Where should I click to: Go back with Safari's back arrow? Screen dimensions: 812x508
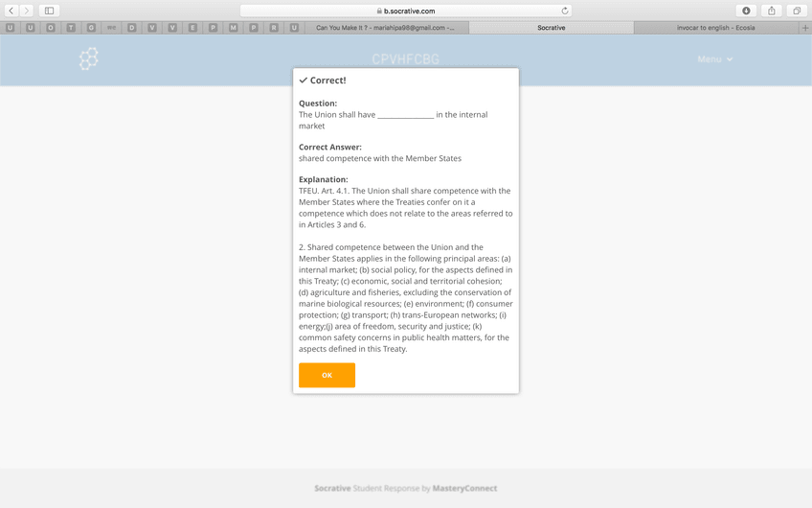(x=11, y=11)
